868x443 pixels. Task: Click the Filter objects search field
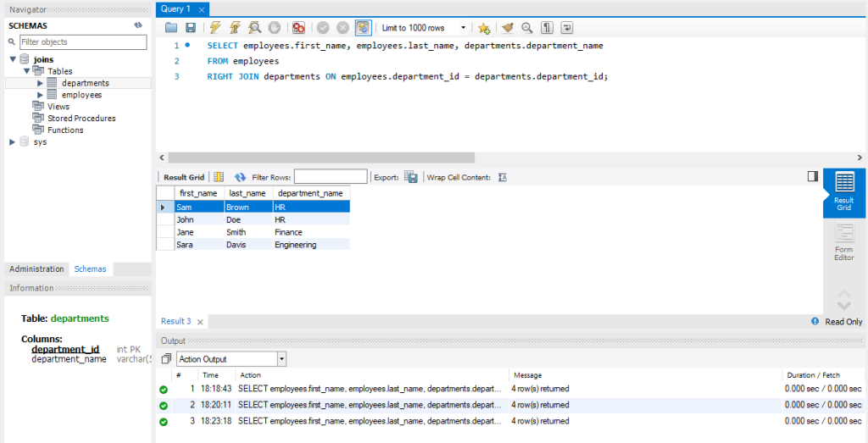coord(83,42)
